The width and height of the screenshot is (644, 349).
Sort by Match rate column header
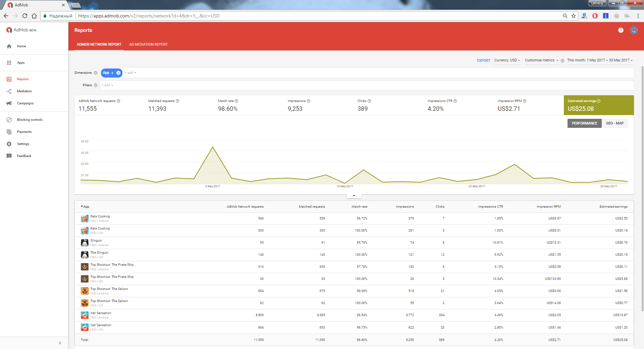tap(359, 207)
